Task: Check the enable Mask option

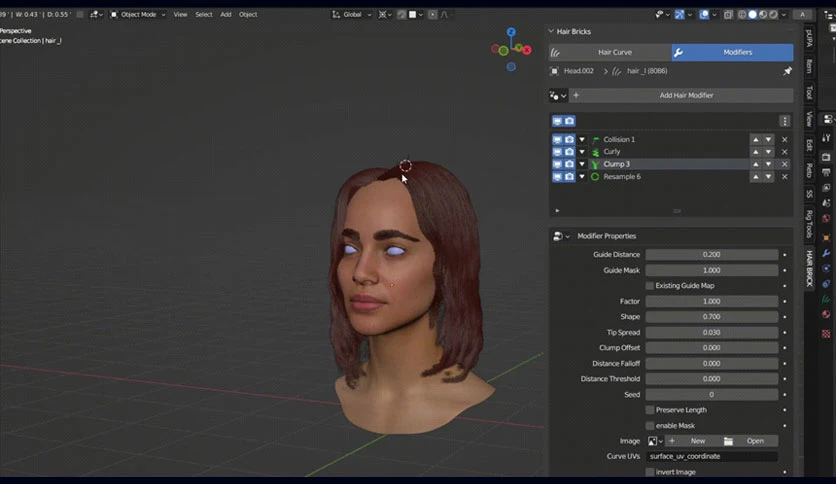Action: pyautogui.click(x=649, y=426)
